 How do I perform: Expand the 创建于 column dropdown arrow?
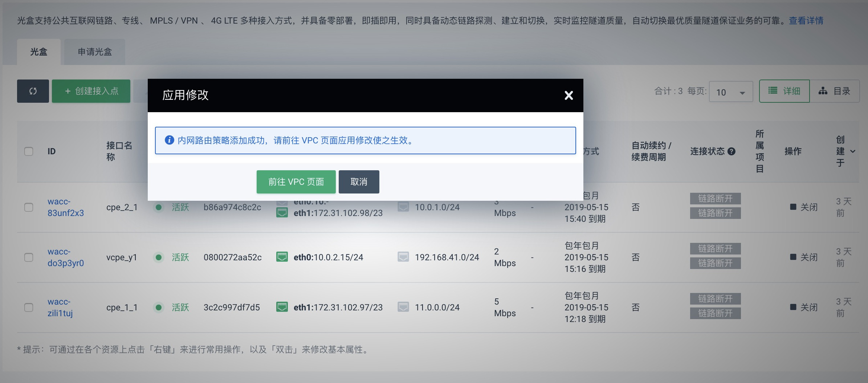pyautogui.click(x=853, y=151)
